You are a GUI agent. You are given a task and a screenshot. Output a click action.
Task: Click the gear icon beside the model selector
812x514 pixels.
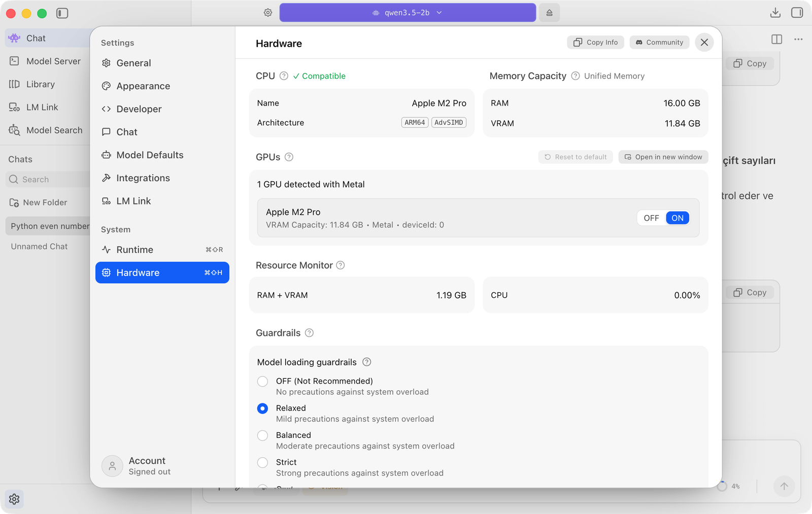tap(268, 13)
